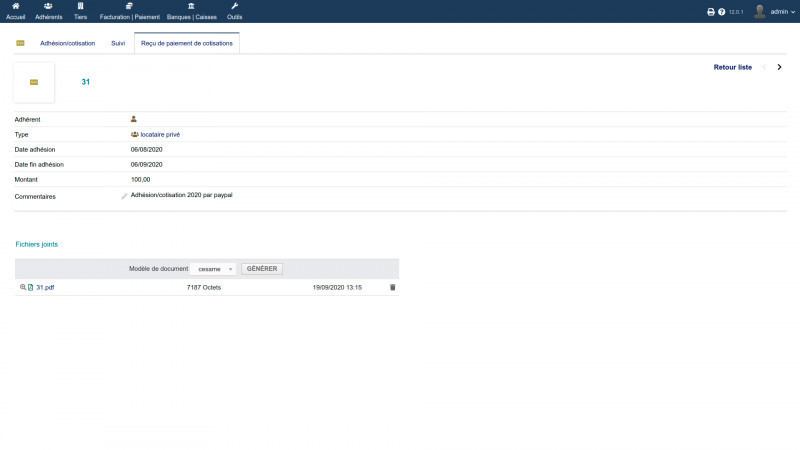
Task: Edit comments with the pencil icon
Action: click(x=124, y=196)
